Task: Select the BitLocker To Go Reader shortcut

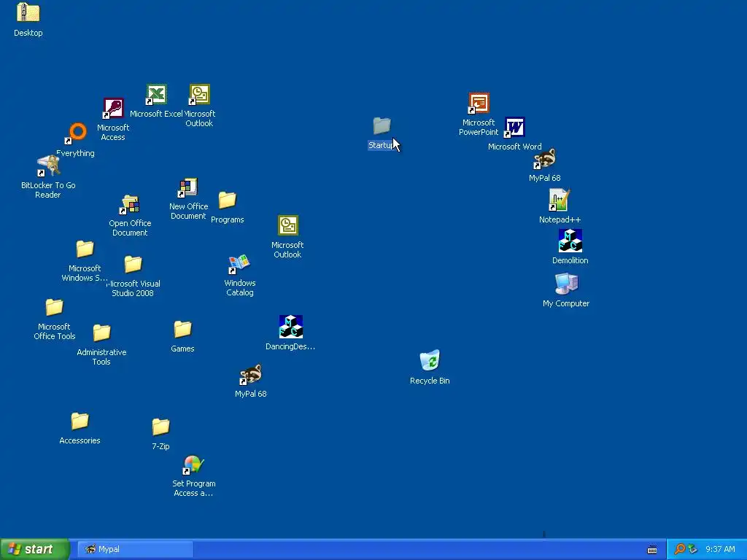Action: click(48, 166)
